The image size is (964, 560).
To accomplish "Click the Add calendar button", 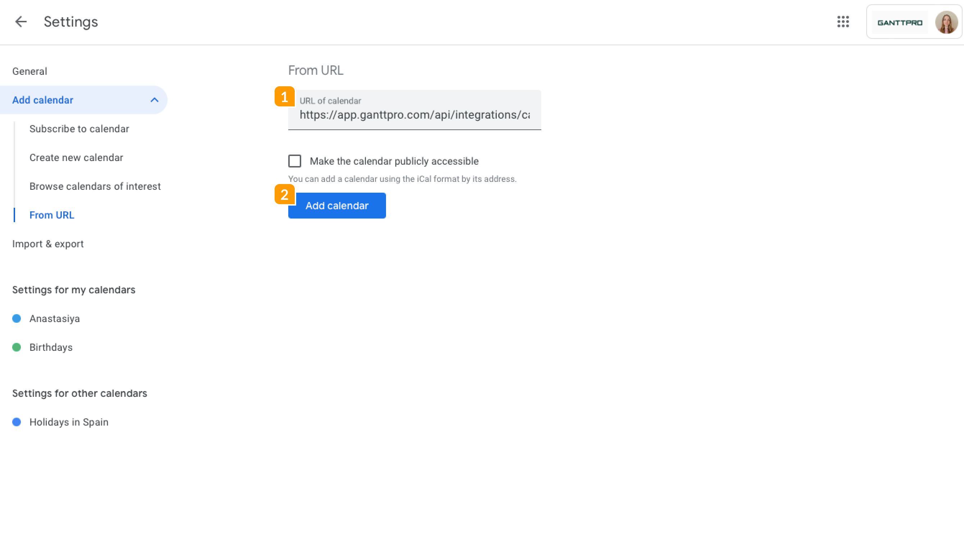I will tap(337, 205).
